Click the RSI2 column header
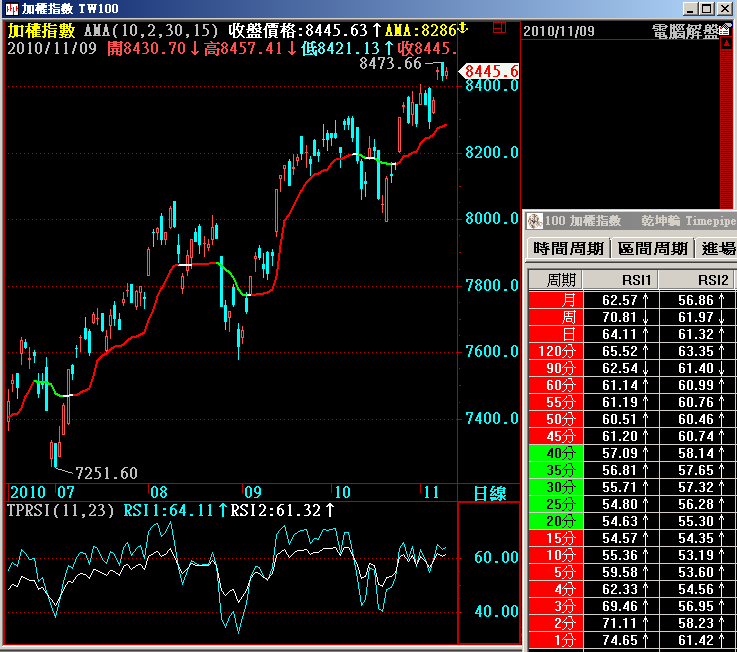The image size is (737, 652). click(x=697, y=279)
